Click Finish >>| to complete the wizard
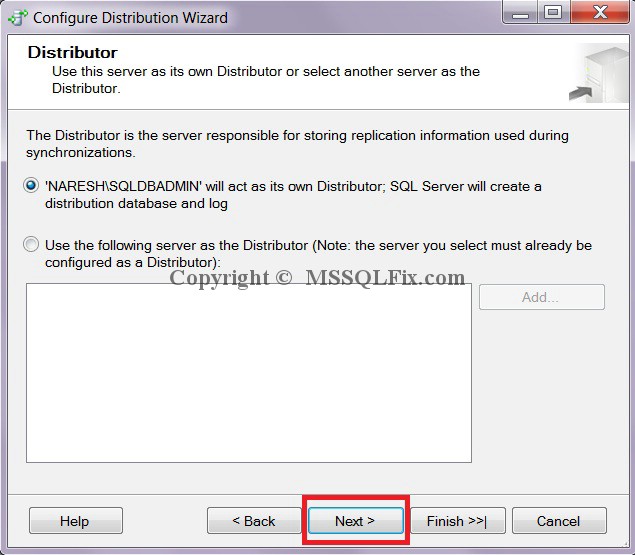Screen dimensions: 635x555 (x=458, y=521)
